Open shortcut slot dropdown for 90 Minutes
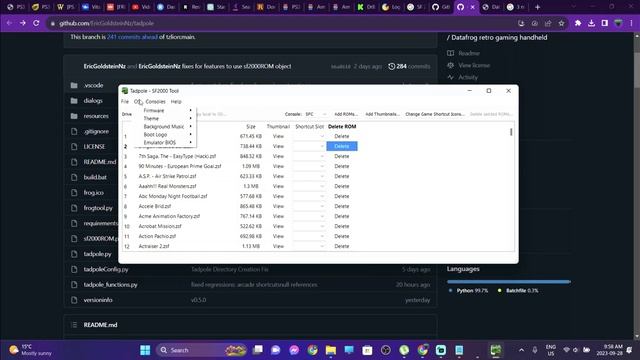The width and height of the screenshot is (640, 360). 309,166
